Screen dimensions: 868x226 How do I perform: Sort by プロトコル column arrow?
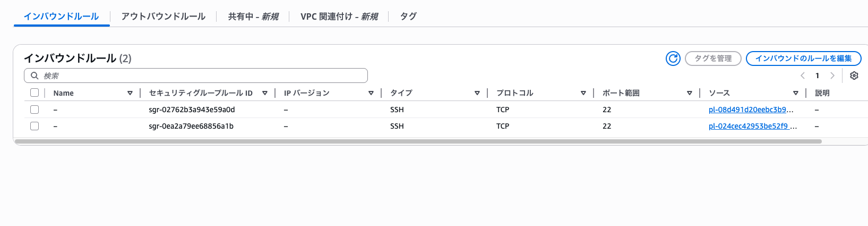[583, 93]
